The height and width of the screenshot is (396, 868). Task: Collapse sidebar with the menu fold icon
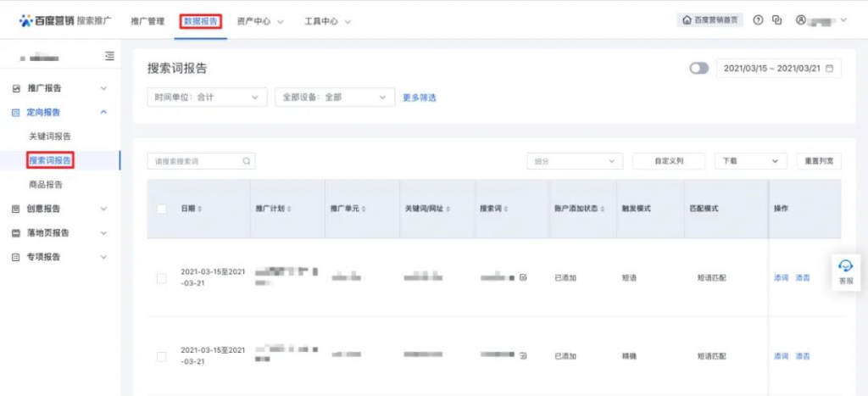(109, 56)
